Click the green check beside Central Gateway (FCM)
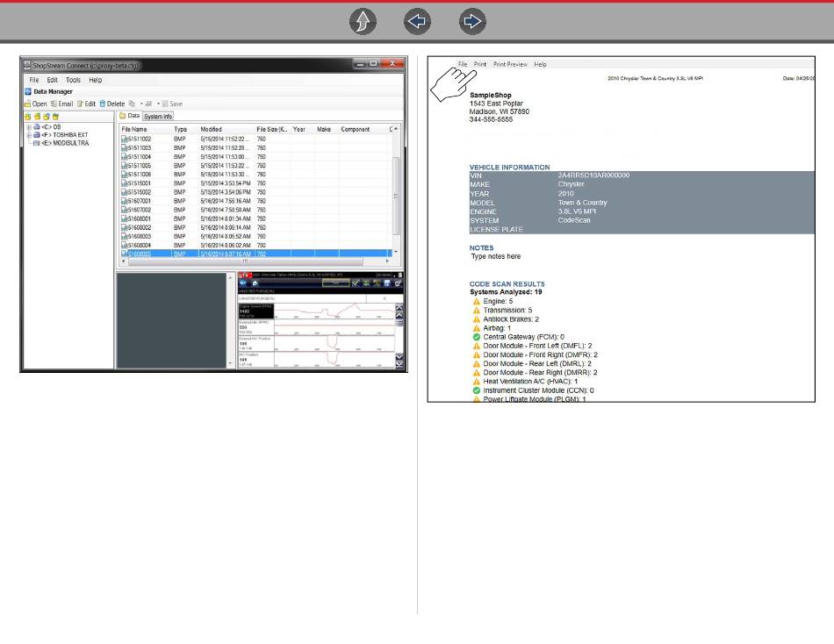The width and height of the screenshot is (834, 644). click(x=477, y=337)
